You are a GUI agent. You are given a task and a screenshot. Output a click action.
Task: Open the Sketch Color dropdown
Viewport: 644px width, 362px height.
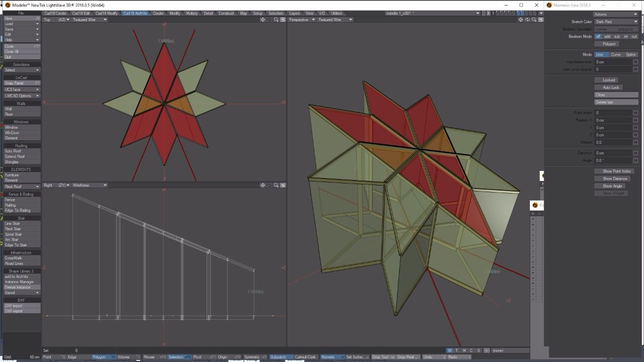tap(616, 22)
